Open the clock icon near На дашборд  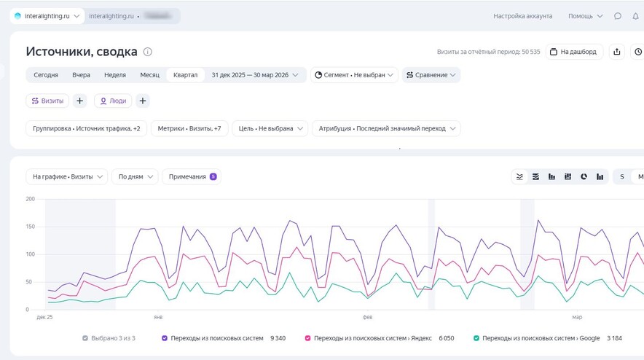638,52
